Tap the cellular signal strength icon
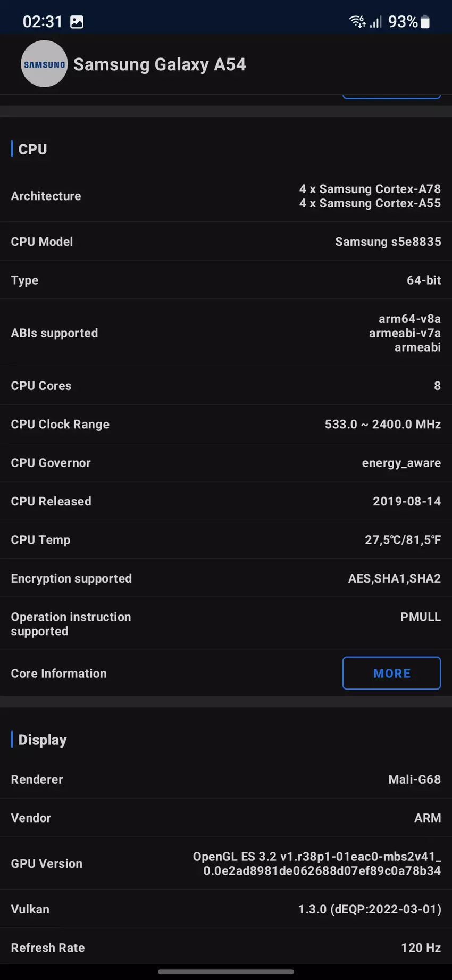The height and width of the screenshot is (980, 452). (376, 22)
